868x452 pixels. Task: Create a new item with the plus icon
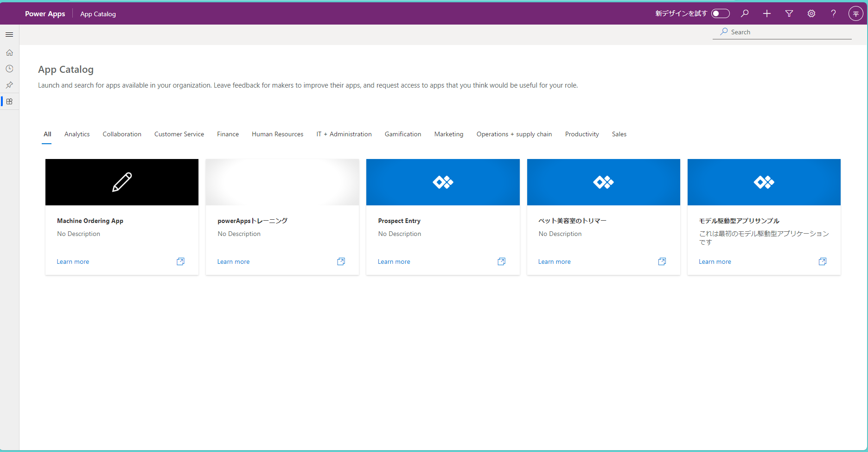point(767,13)
